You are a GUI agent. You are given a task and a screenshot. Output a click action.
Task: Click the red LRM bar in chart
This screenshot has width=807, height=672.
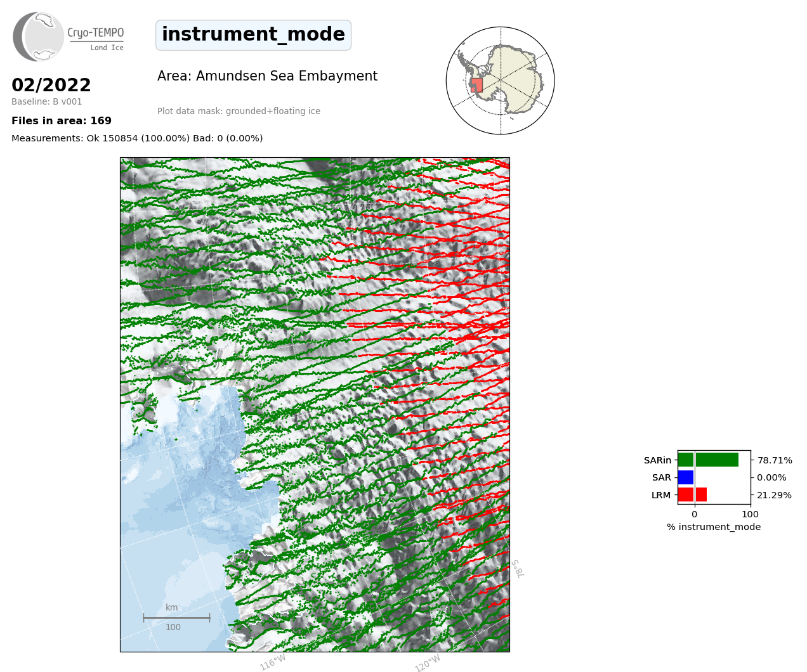click(x=692, y=494)
